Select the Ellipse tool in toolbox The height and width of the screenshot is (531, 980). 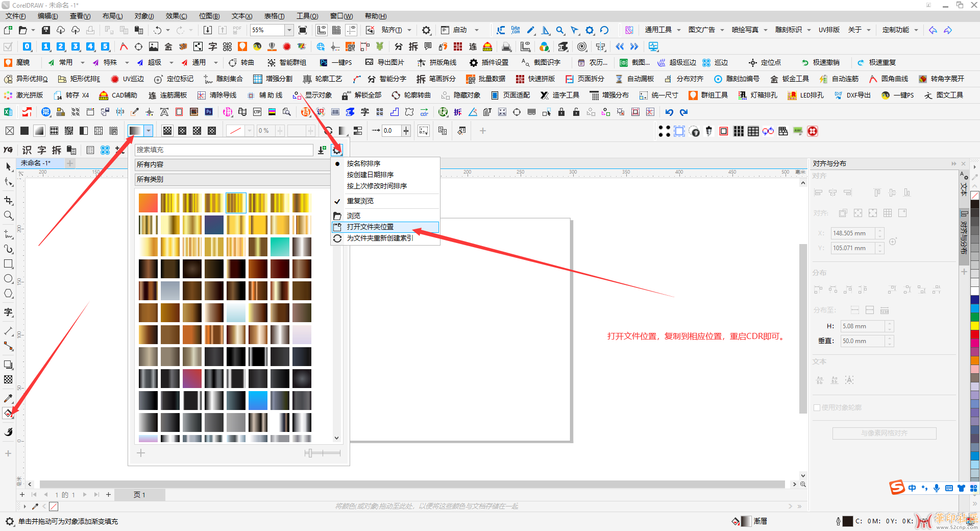(8, 279)
